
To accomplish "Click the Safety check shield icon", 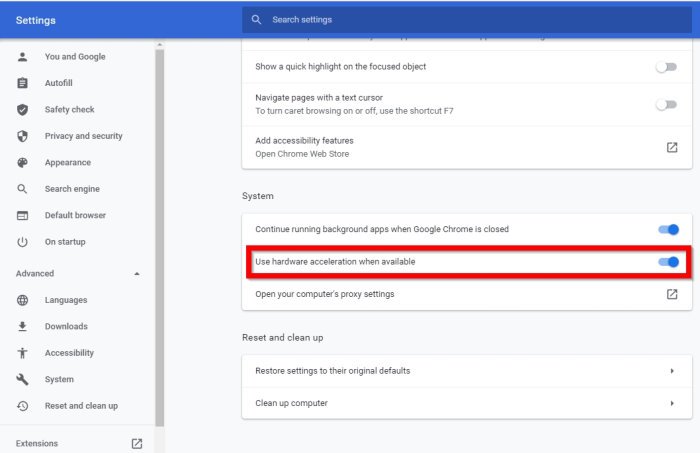I will 22,110.
